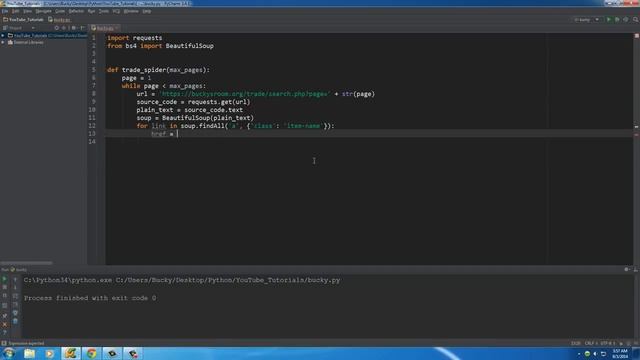Open Windows Media Player from taskbar
The height and width of the screenshot is (360, 640).
(49, 353)
